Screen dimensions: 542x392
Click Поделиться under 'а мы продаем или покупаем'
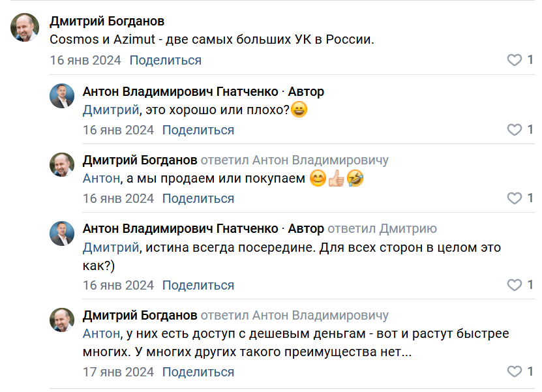pos(198,198)
